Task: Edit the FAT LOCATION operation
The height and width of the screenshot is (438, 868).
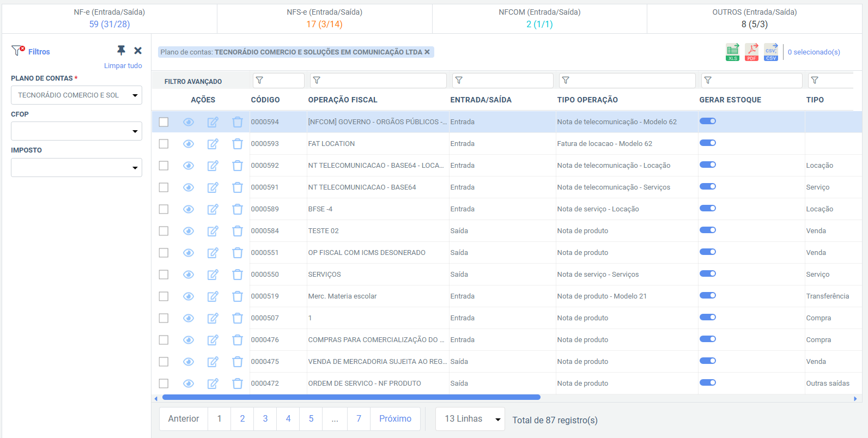Action: point(213,144)
